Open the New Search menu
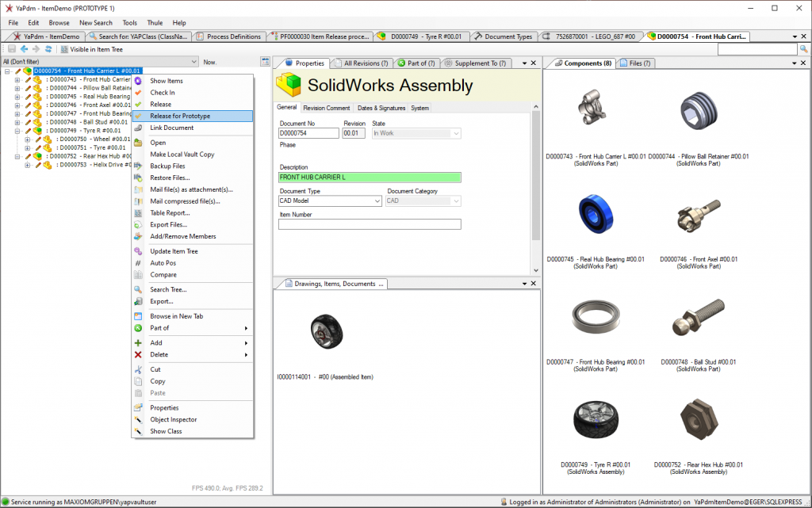Screen dimensions: 812x508 (x=96, y=23)
